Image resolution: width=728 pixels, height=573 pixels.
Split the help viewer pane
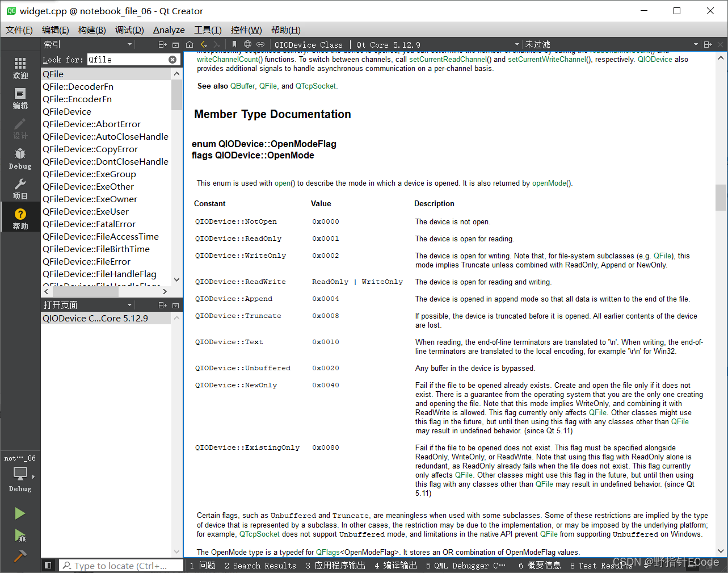tap(708, 44)
